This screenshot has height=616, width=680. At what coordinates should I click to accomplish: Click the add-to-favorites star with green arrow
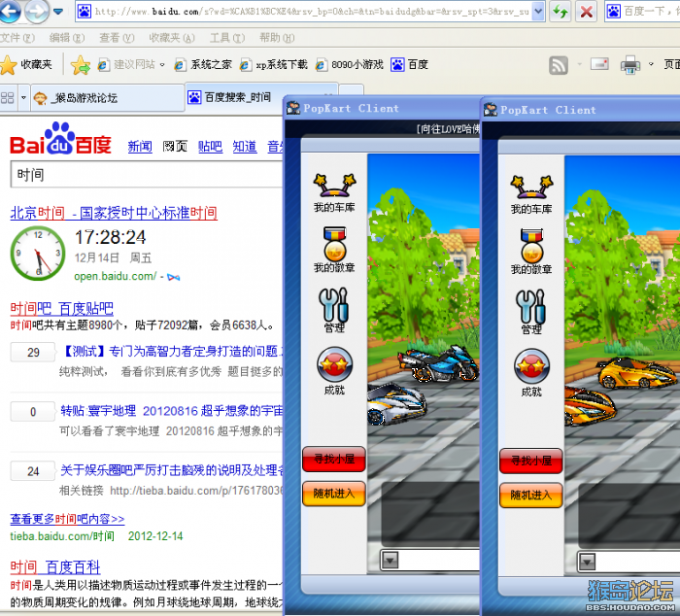(81, 65)
